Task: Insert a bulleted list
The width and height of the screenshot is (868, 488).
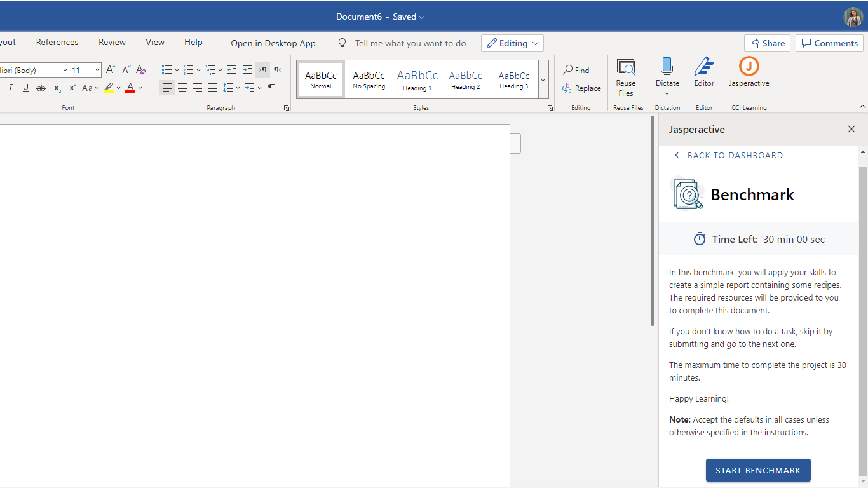Action: [166, 70]
